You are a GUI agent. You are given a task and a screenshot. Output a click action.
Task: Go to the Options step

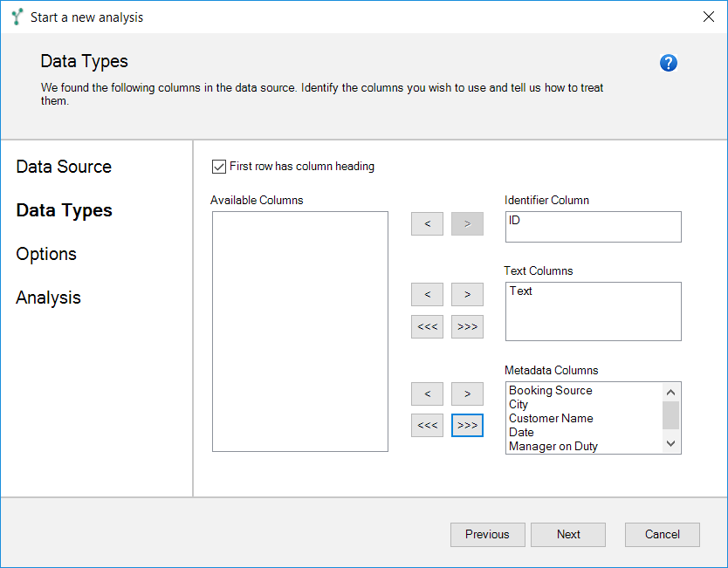click(x=46, y=254)
